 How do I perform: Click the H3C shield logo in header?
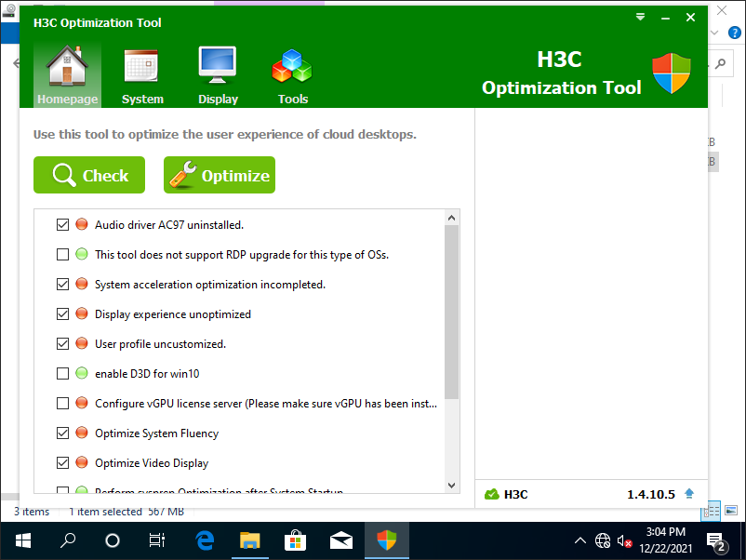click(672, 73)
